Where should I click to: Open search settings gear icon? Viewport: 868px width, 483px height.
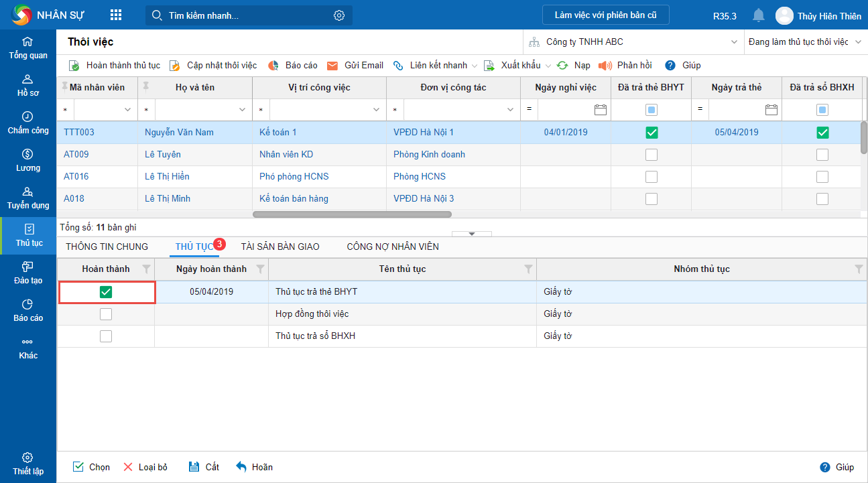(x=339, y=15)
